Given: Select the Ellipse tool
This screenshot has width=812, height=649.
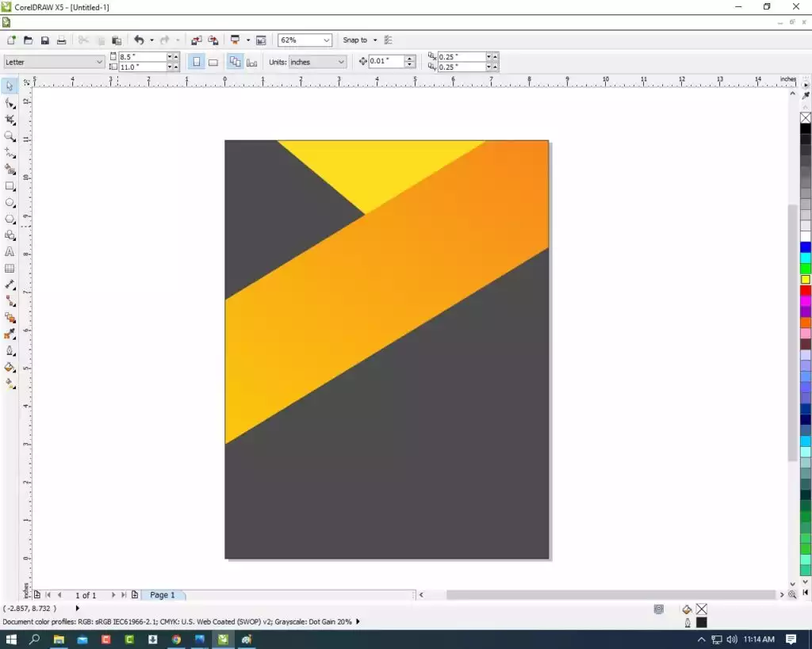Looking at the screenshot, I should 10,202.
